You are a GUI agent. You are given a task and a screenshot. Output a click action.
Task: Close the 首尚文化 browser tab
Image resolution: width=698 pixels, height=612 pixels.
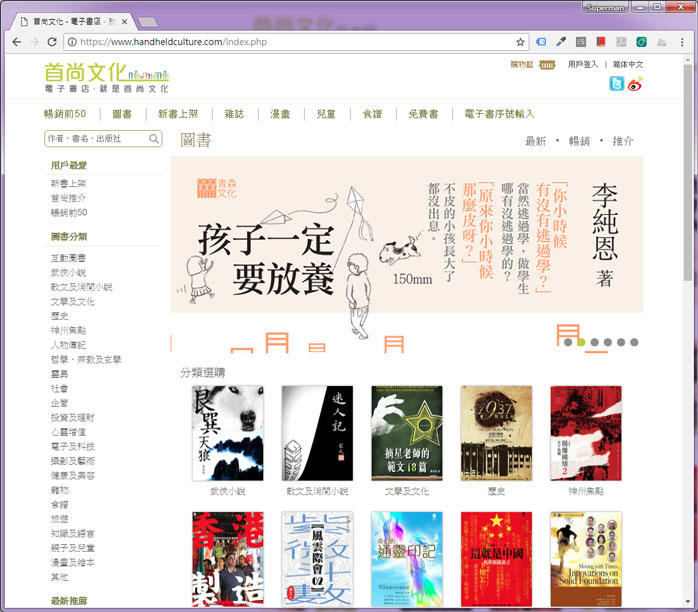click(x=125, y=21)
